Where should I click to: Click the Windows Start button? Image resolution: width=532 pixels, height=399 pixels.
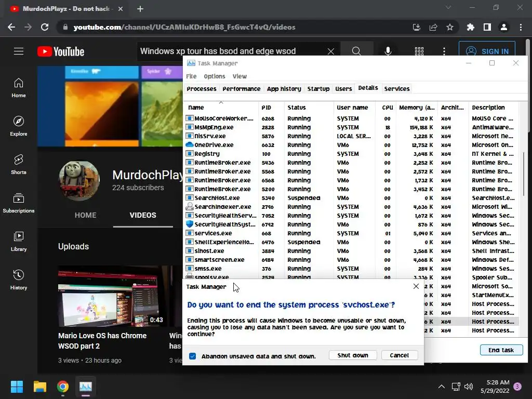[x=17, y=387]
